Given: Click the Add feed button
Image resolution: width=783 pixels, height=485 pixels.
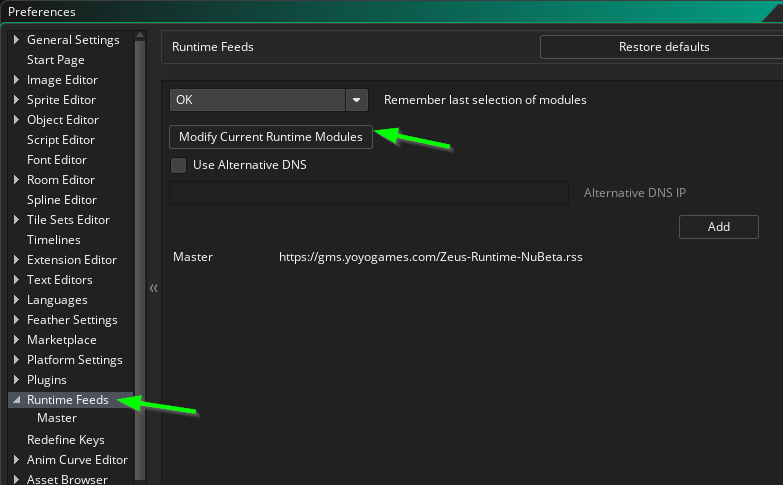Looking at the screenshot, I should (718, 227).
